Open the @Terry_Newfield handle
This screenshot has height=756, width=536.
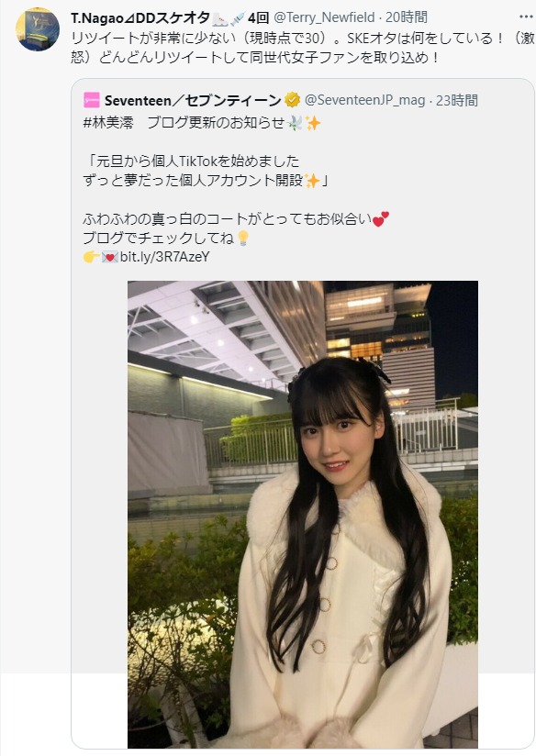[324, 17]
